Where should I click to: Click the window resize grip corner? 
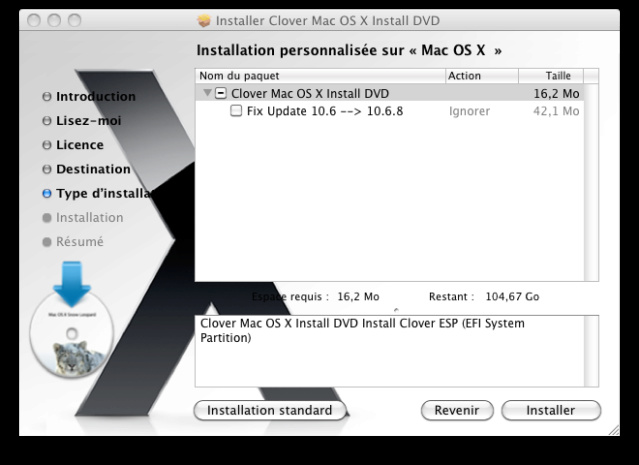tap(614, 430)
